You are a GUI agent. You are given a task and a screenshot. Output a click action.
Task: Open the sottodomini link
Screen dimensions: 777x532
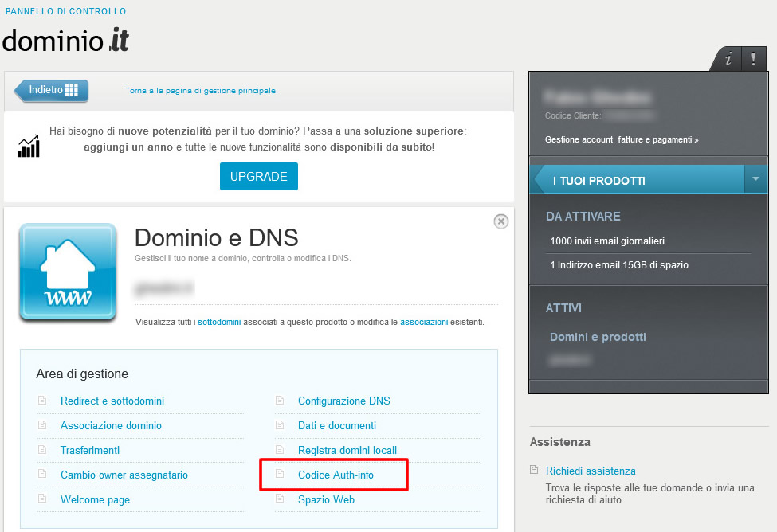coord(219,322)
